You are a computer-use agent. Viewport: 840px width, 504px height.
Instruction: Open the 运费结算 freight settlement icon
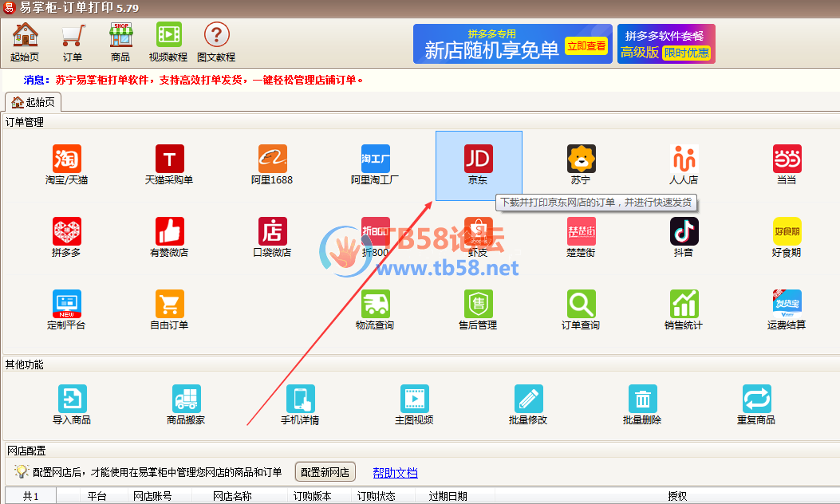coord(787,310)
